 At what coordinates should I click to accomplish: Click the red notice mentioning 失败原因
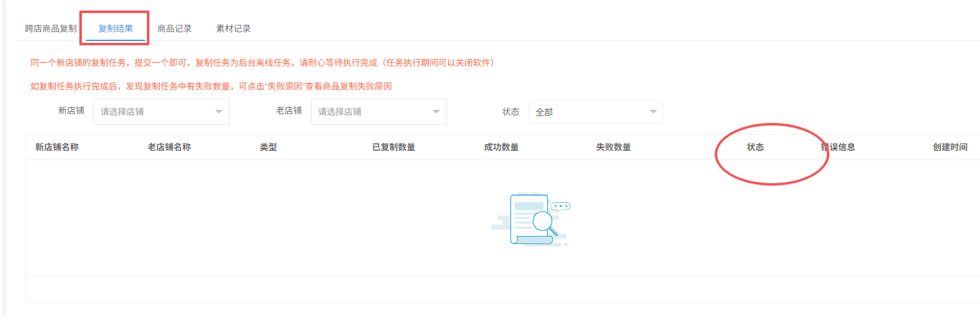point(211,86)
